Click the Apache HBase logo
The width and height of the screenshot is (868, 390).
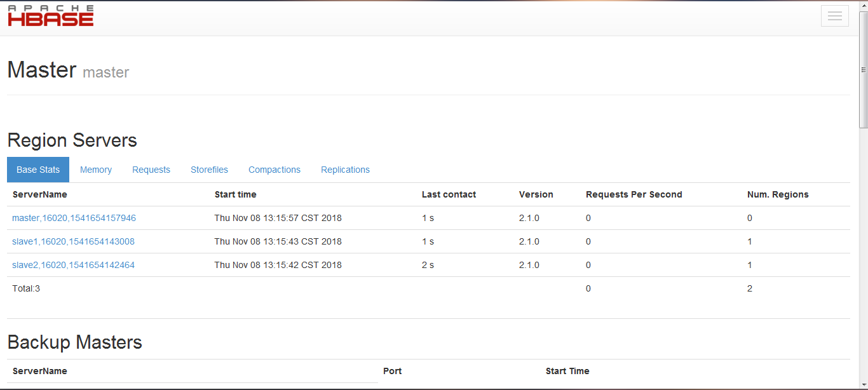(51, 16)
